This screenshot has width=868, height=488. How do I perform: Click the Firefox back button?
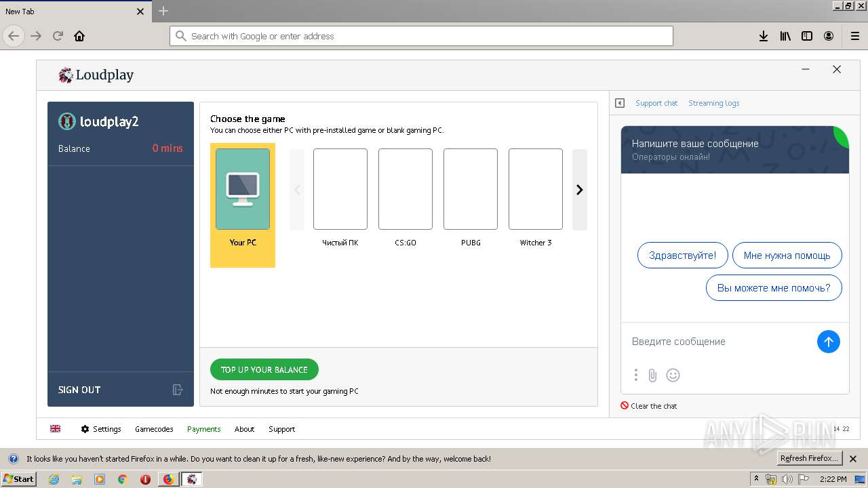(x=14, y=36)
